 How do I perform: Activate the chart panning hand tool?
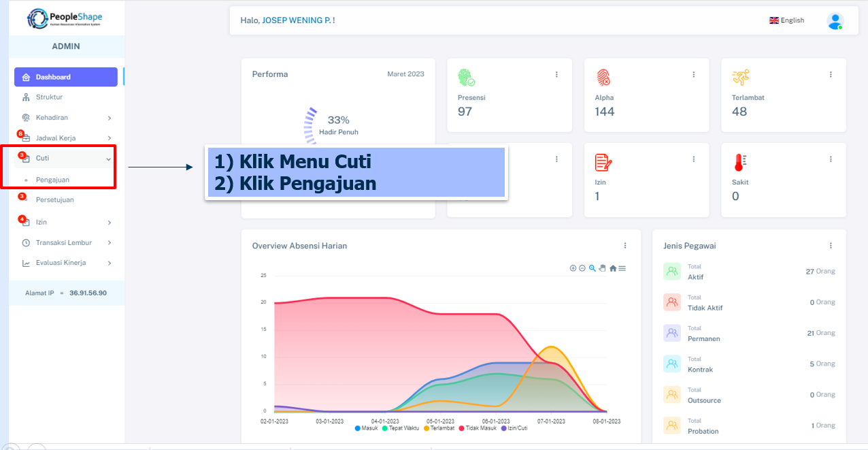tap(602, 268)
